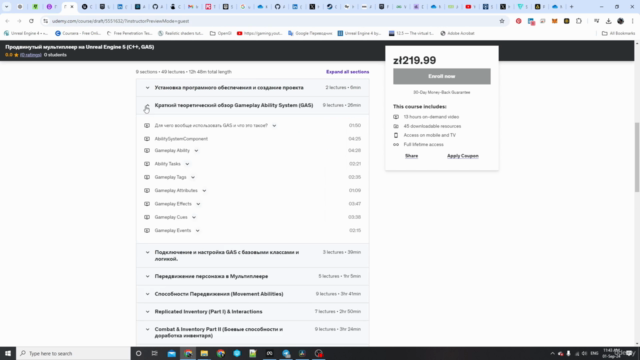The height and width of the screenshot is (360, 640).
Task: Open the Extensions puzzle icon
Action: point(579,21)
